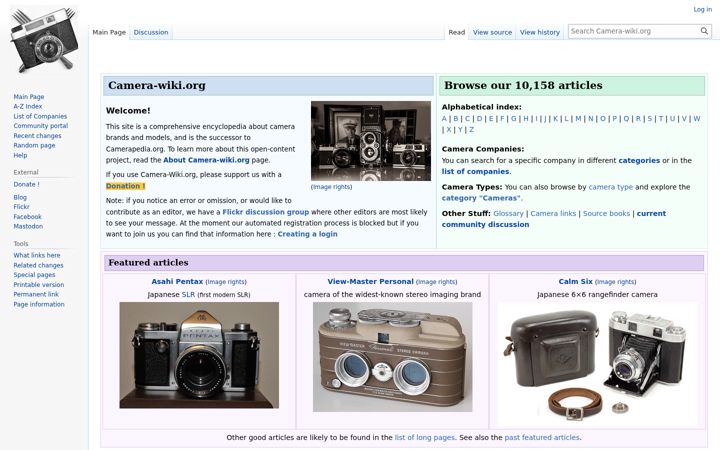Screen dimensions: 720x450
Task: Open the list of long pages link
Action: tap(424, 438)
